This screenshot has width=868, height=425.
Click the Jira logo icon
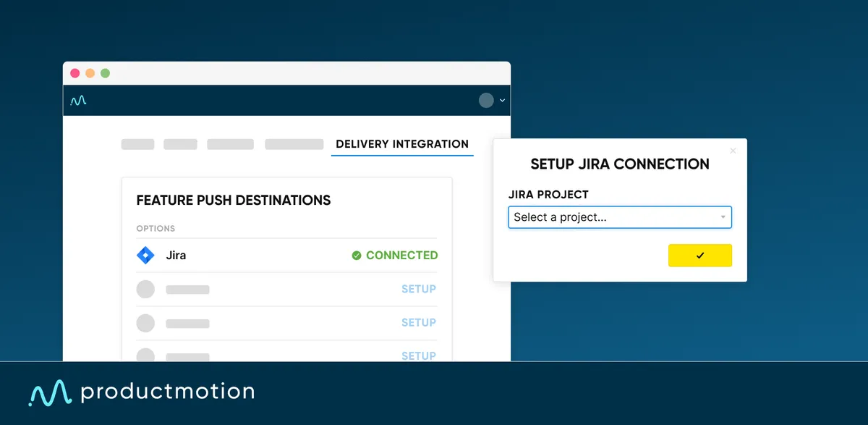145,255
